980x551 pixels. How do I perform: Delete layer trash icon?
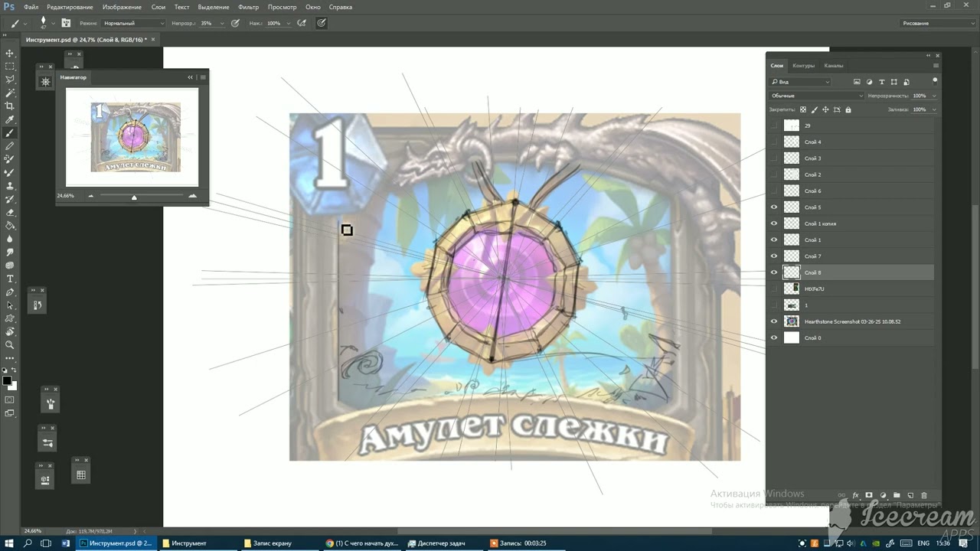[x=924, y=495]
